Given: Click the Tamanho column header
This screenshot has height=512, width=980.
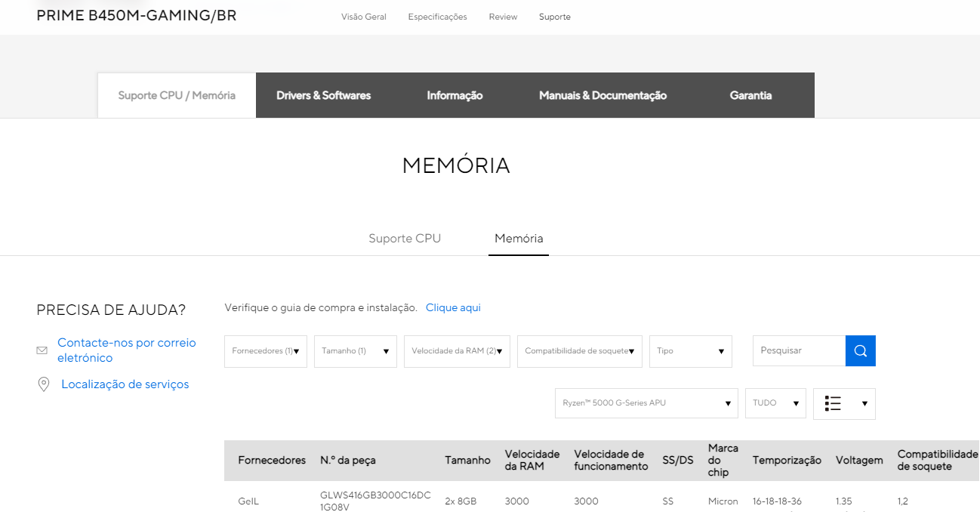Looking at the screenshot, I should coord(467,460).
